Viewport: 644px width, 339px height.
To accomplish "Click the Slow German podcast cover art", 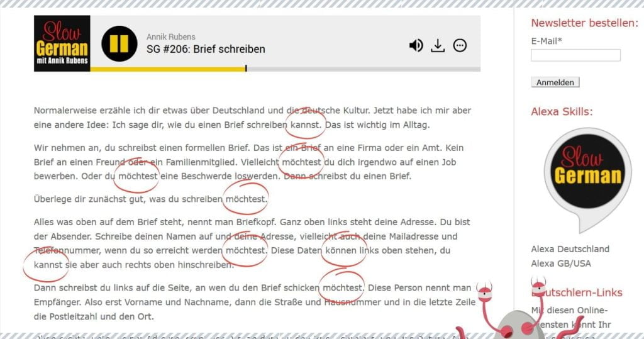I will [x=62, y=43].
